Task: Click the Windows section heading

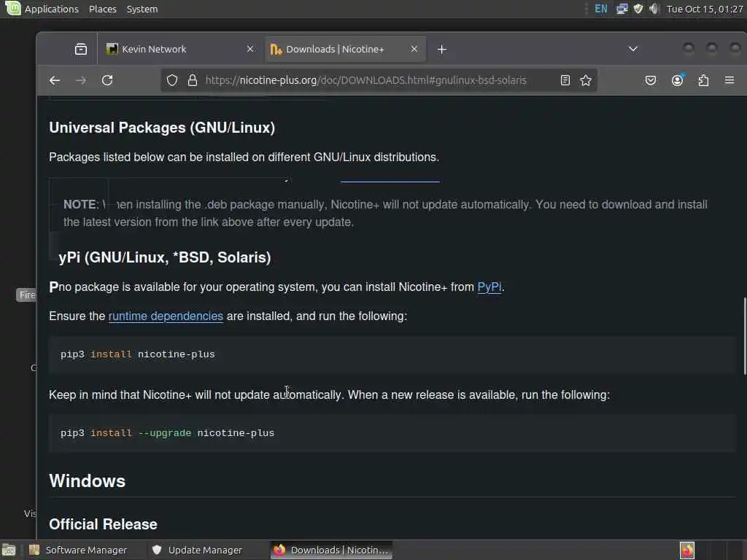Action: pos(88,481)
